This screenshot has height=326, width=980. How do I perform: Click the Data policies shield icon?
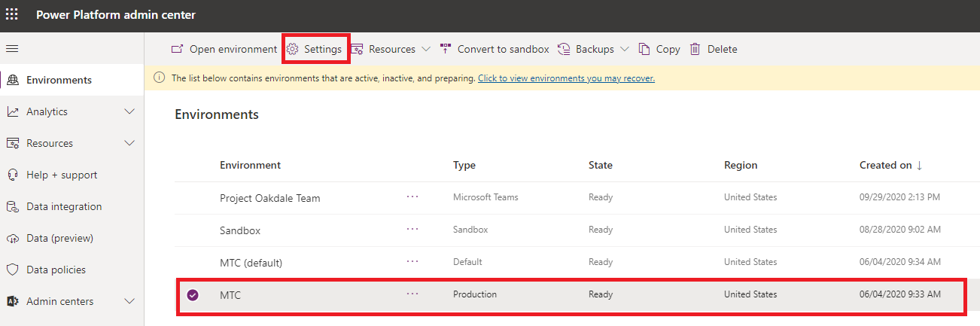[12, 270]
